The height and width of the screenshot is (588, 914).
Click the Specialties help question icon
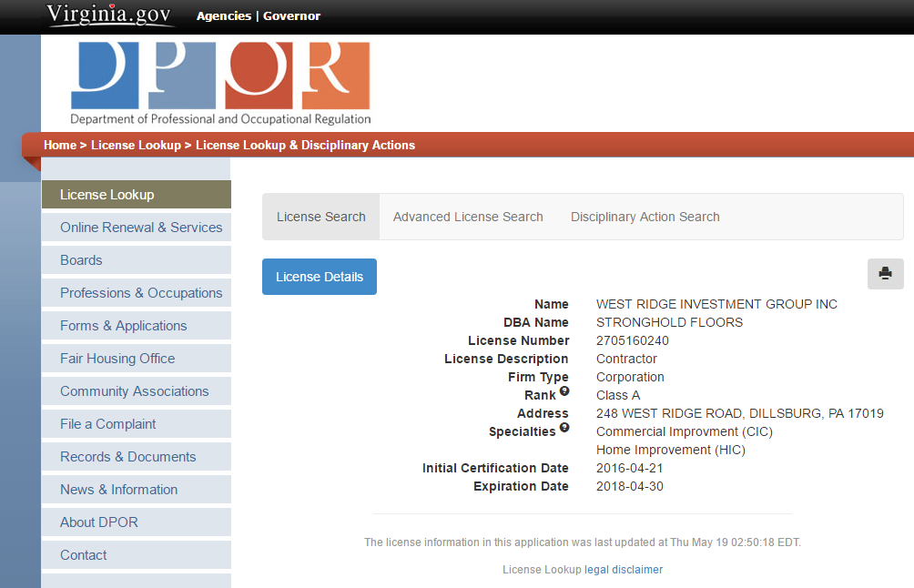(564, 428)
